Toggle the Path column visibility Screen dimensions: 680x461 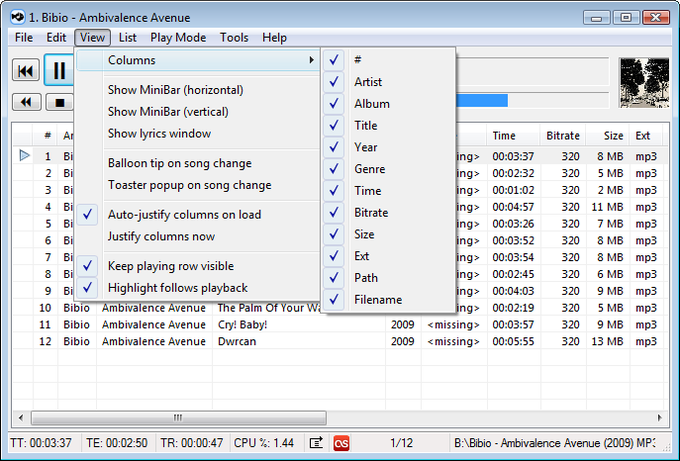coord(389,278)
